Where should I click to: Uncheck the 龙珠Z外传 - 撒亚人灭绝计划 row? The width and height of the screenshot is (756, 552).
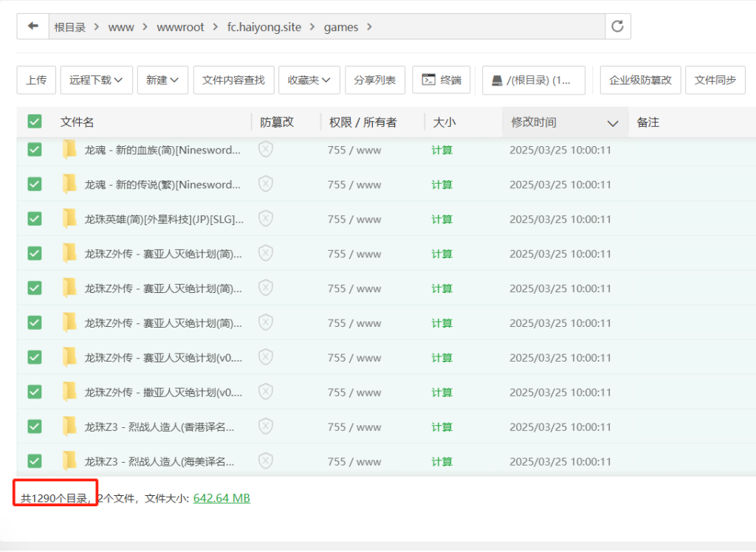34,391
